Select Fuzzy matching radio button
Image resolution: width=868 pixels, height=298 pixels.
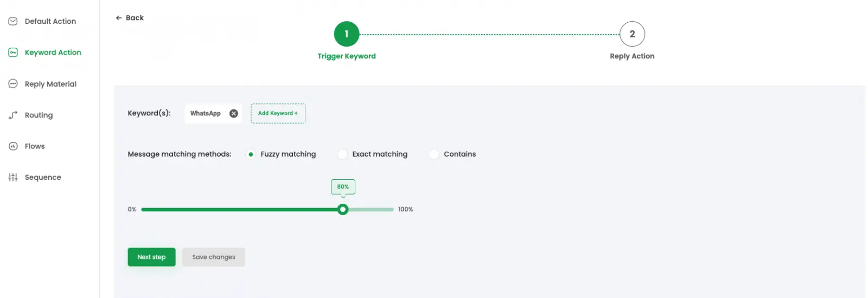point(251,154)
